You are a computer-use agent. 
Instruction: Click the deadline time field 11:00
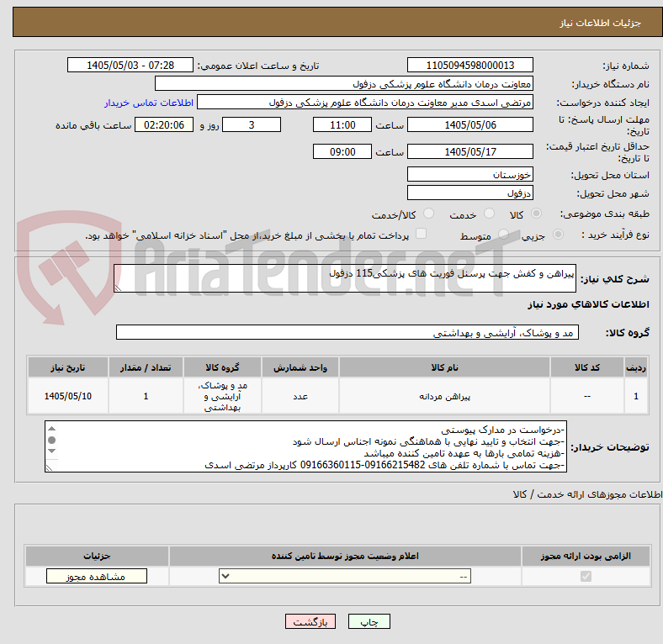coord(342,124)
